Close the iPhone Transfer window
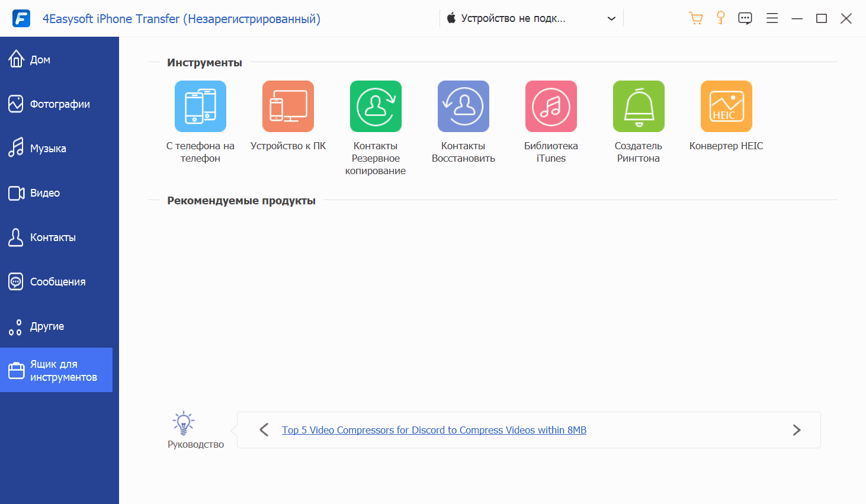 coord(846,18)
